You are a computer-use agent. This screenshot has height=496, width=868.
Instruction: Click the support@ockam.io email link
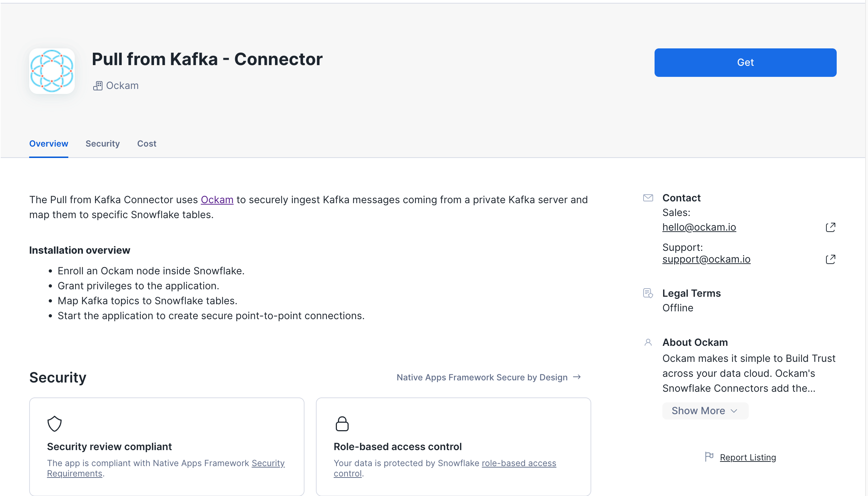pyautogui.click(x=706, y=259)
